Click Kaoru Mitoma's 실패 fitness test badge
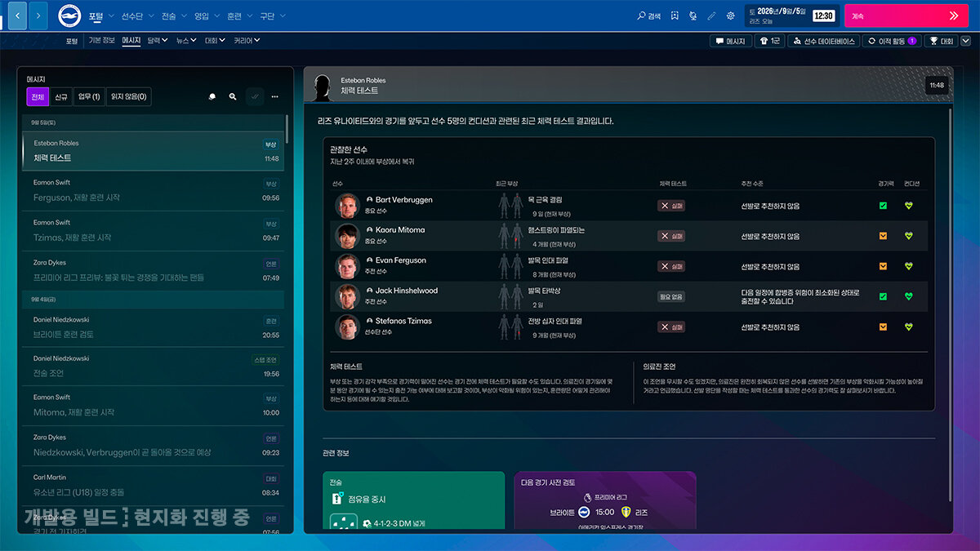This screenshot has width=980, height=551. click(x=671, y=236)
